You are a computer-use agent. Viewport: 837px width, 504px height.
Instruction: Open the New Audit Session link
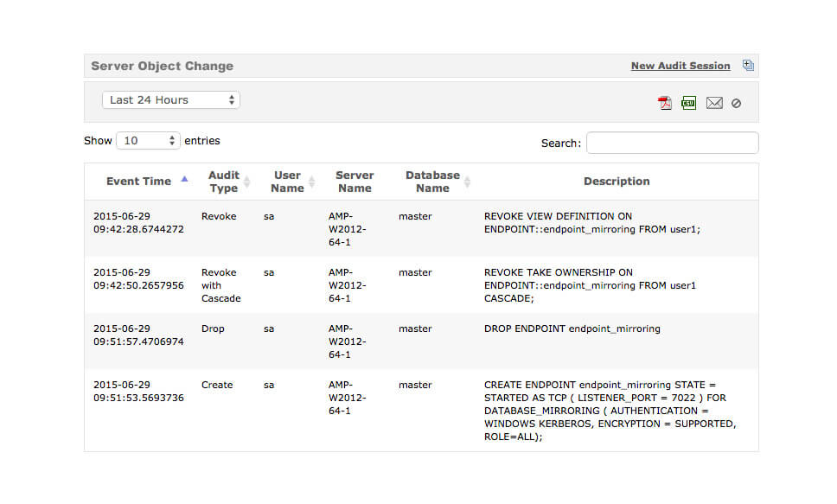(x=680, y=66)
